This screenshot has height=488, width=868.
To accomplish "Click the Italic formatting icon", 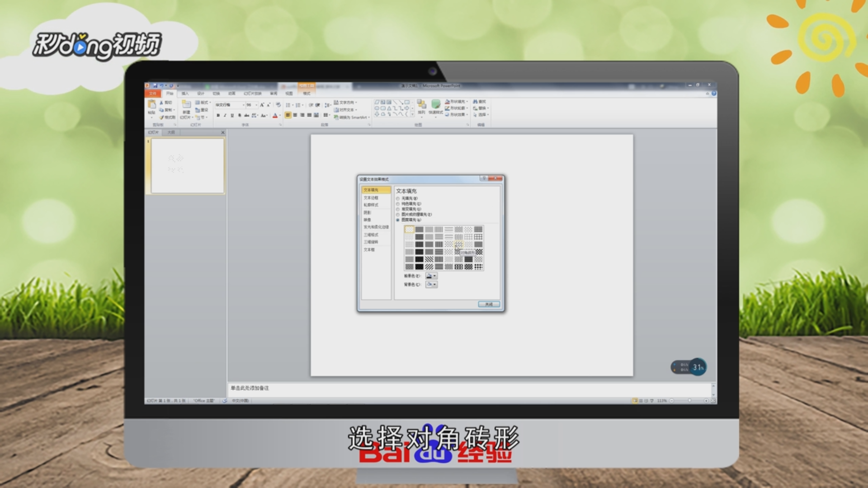I will point(225,116).
